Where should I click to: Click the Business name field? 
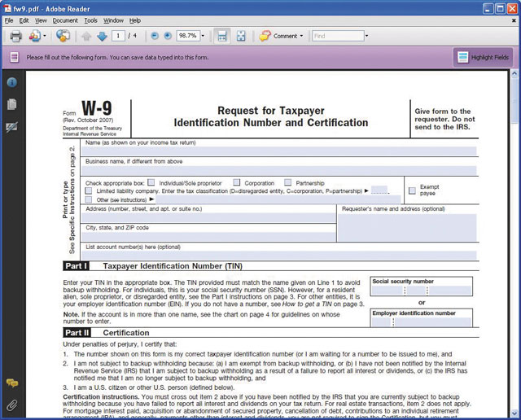[279, 170]
